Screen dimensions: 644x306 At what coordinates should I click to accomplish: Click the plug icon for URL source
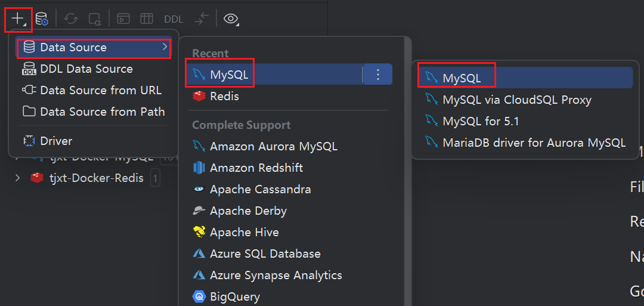(x=29, y=90)
